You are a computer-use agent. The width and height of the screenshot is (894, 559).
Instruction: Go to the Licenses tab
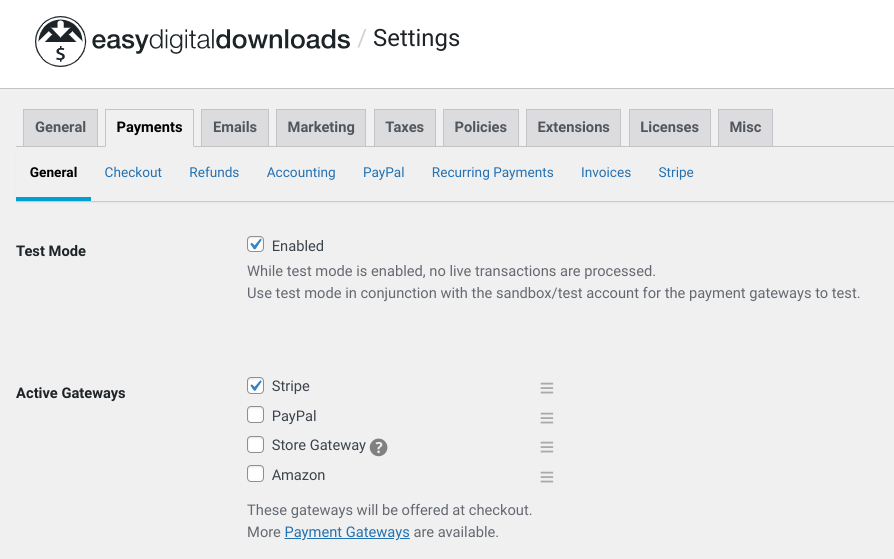click(669, 127)
